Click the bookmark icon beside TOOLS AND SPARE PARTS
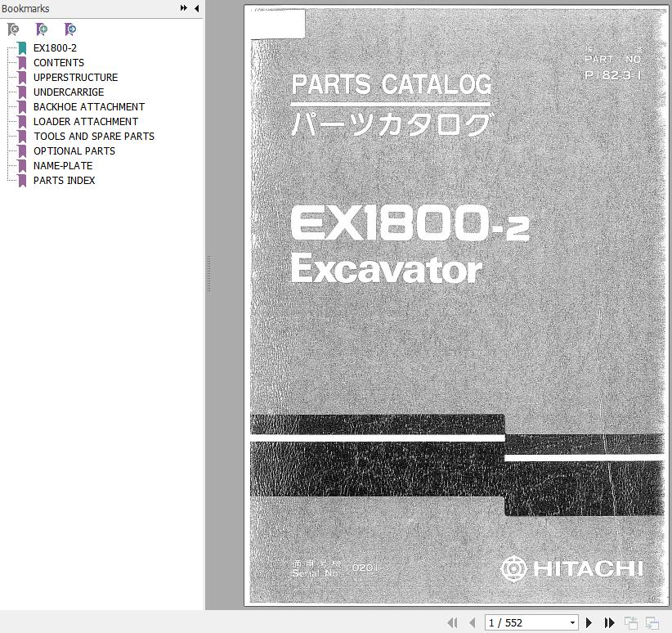672x633 pixels. pyautogui.click(x=22, y=137)
